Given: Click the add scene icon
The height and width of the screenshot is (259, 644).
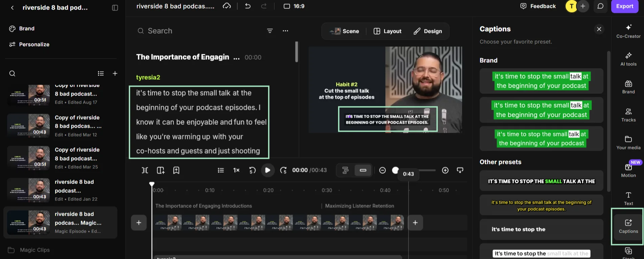Looking at the screenshot, I should 161,170.
